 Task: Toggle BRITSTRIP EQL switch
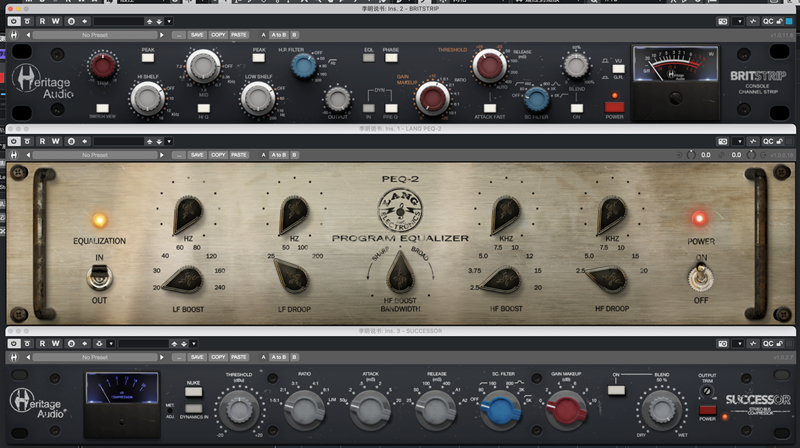[368, 58]
